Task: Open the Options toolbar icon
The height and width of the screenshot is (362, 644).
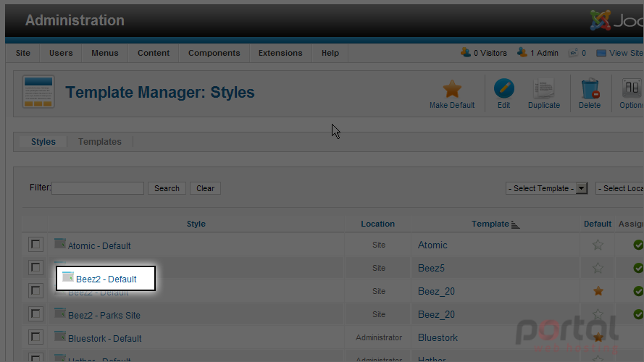Action: pos(632,88)
